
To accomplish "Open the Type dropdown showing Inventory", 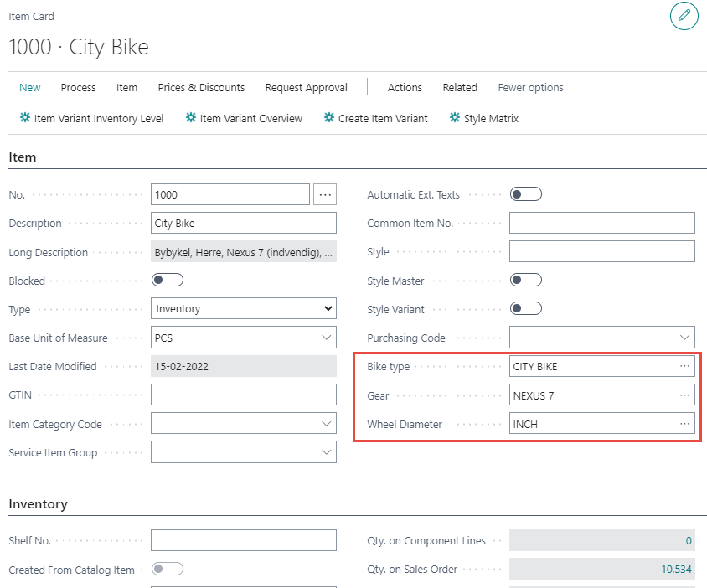I will [243, 309].
